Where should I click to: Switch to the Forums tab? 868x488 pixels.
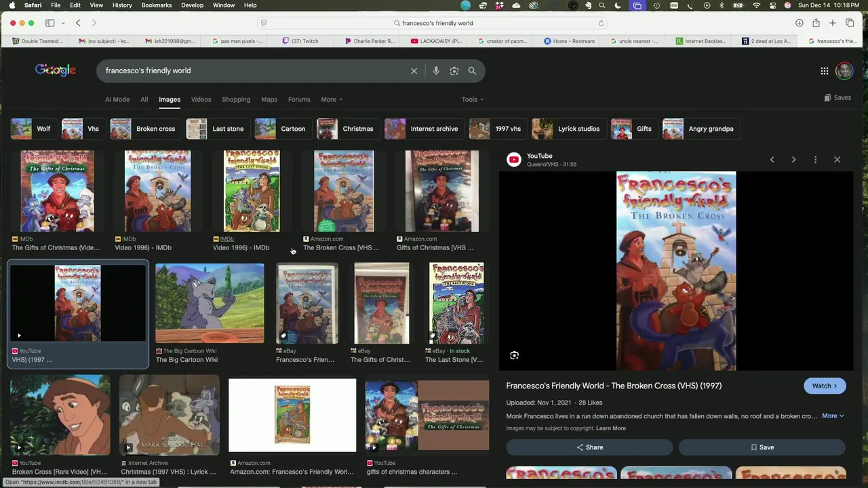299,100
